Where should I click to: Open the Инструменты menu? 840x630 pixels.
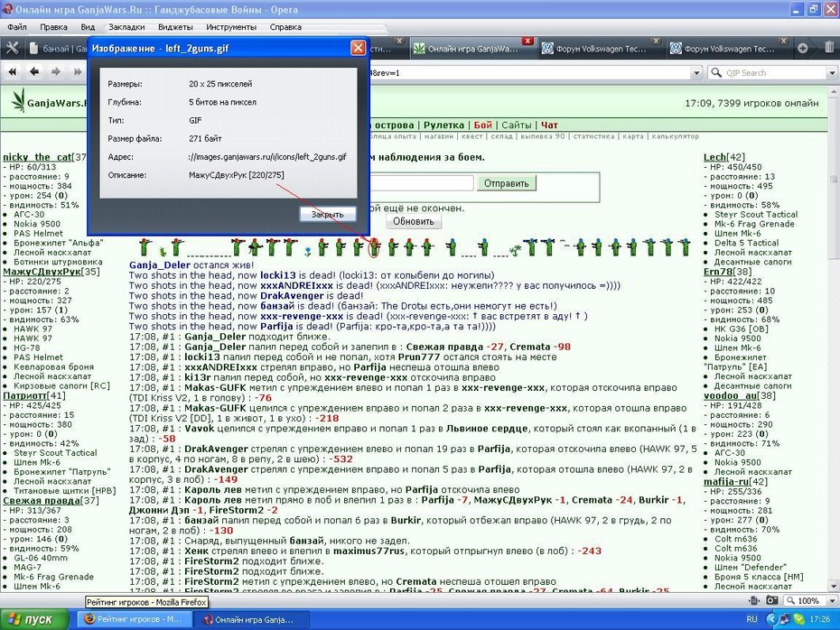click(231, 27)
